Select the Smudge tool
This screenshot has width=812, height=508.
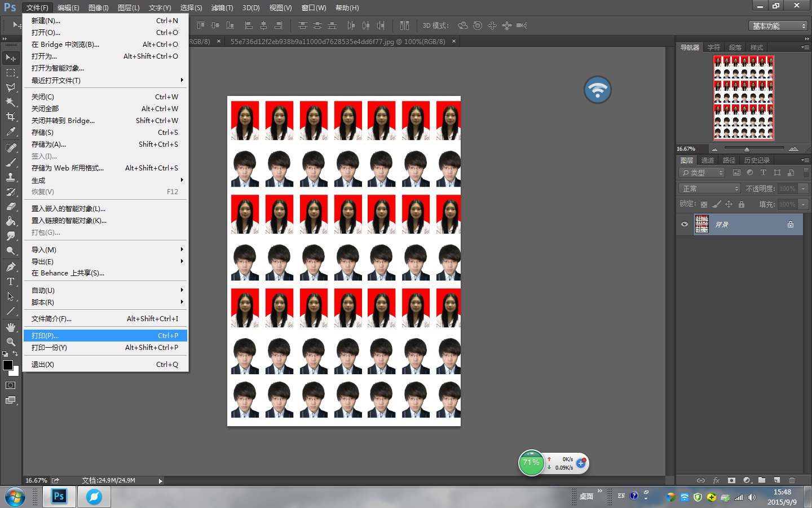(x=11, y=236)
